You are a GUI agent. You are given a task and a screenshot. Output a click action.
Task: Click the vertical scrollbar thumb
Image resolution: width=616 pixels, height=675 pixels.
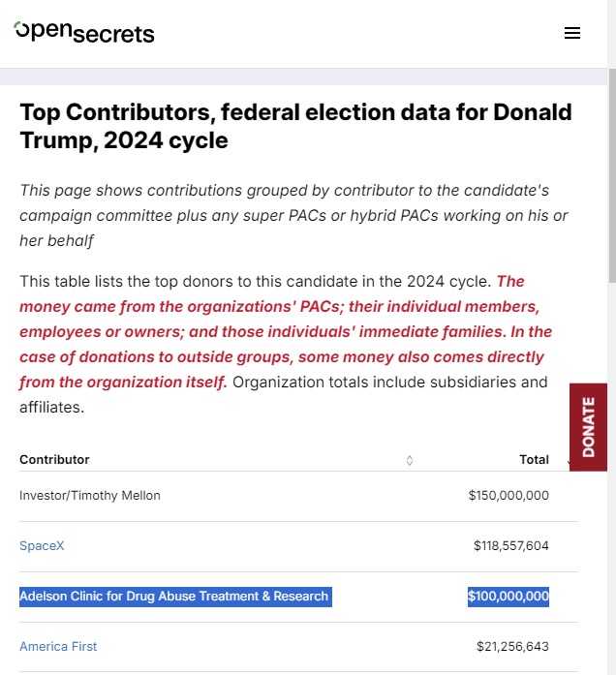(x=612, y=175)
